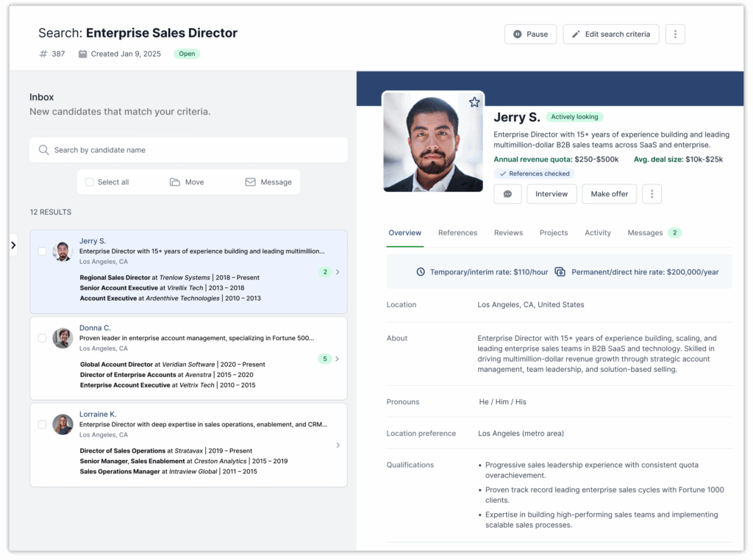Screen dimensions: 753x560
Task: Click the Interview button
Action: click(x=552, y=194)
